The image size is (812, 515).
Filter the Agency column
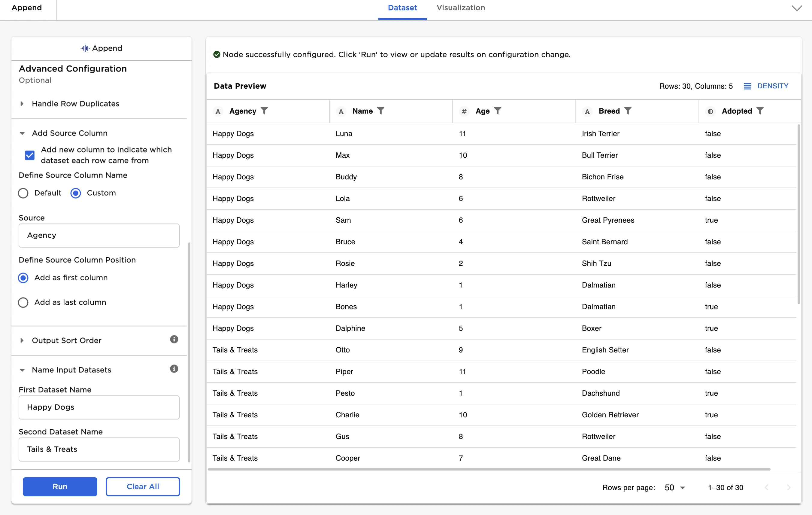[264, 111]
